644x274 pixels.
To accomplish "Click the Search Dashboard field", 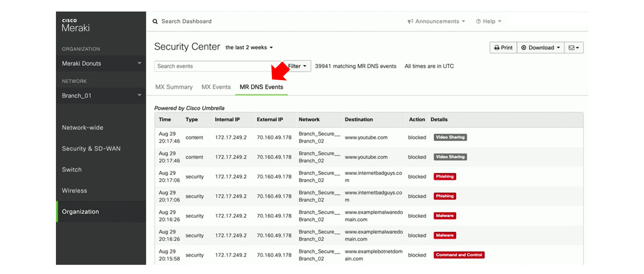I will 186,21.
